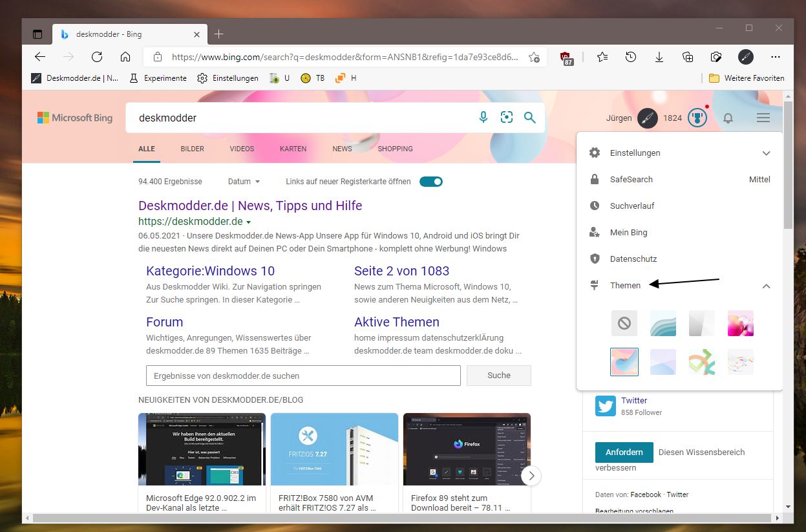This screenshot has height=532, width=806.
Task: Collapse the Themen section chevron
Action: pyautogui.click(x=766, y=286)
